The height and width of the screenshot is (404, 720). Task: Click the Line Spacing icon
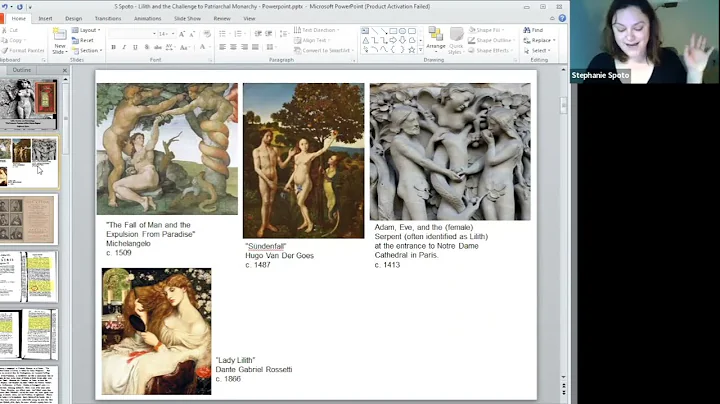[284, 34]
